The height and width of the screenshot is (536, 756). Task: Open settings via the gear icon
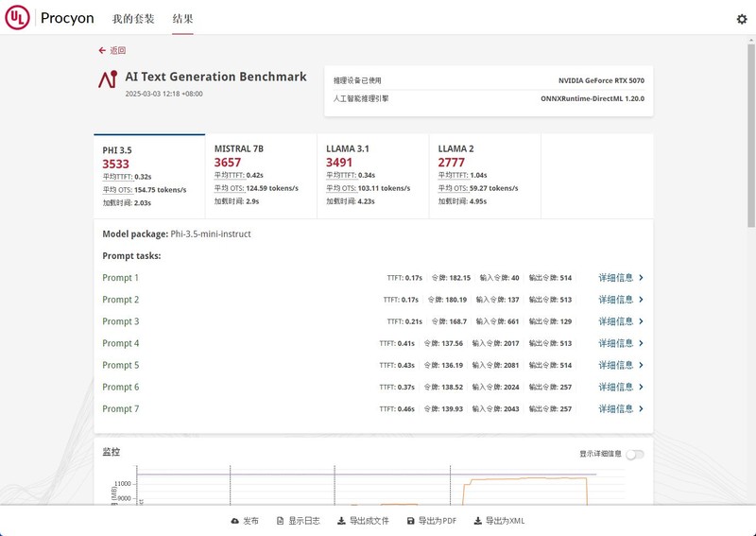[741, 19]
